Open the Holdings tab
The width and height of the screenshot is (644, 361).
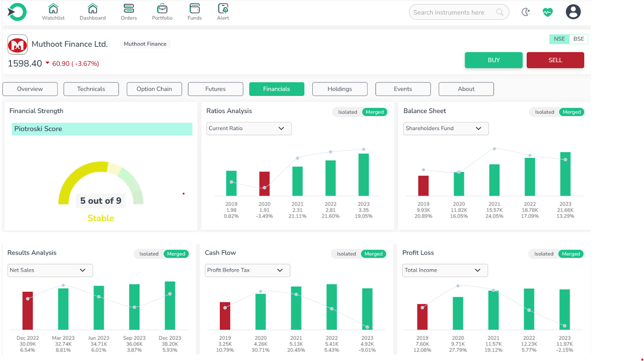pos(340,89)
